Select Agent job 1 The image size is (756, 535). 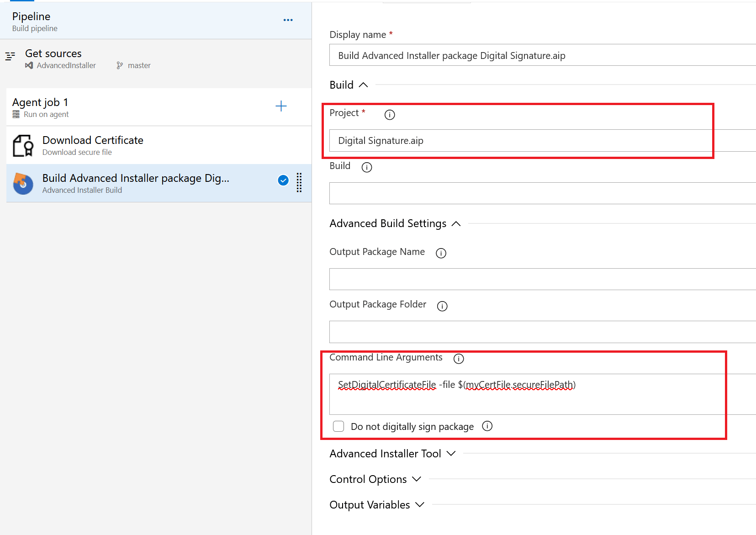pyautogui.click(x=159, y=107)
